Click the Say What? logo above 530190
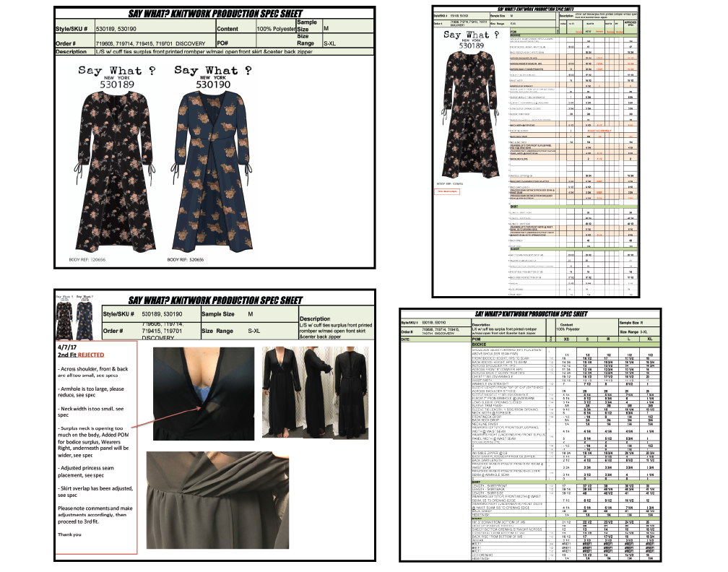The image size is (728, 572). (213, 72)
